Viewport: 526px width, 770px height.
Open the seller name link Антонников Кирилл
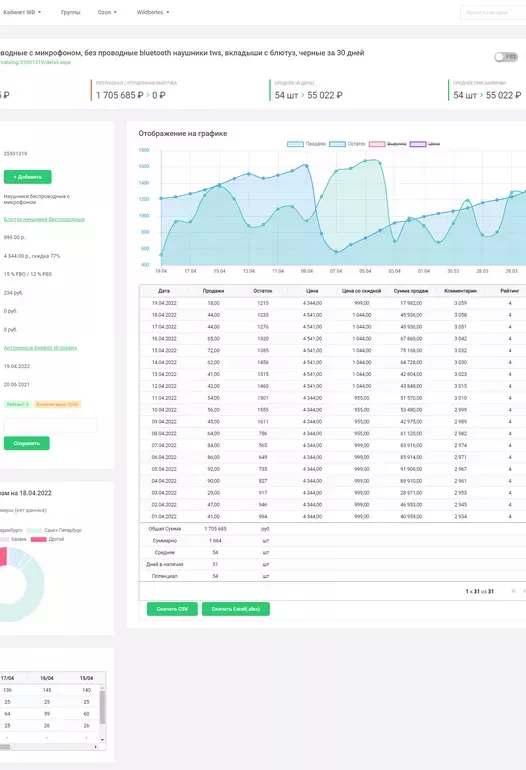coord(40,348)
